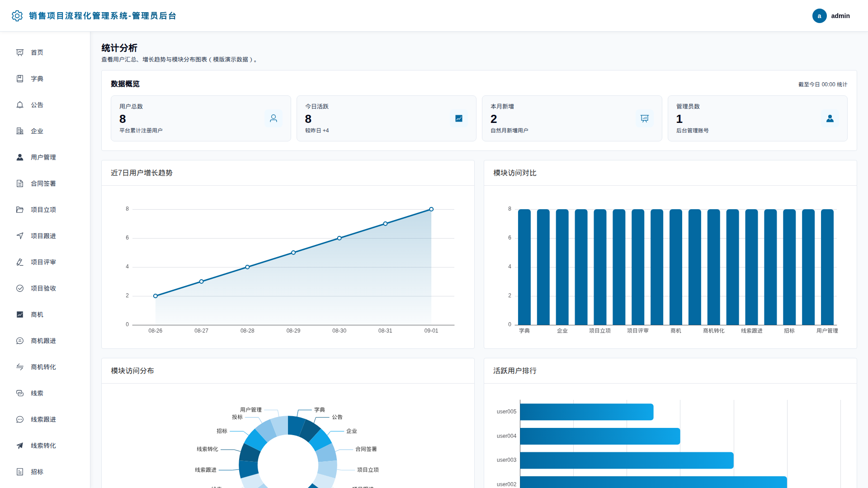Click the 公告 bell icon

point(20,105)
